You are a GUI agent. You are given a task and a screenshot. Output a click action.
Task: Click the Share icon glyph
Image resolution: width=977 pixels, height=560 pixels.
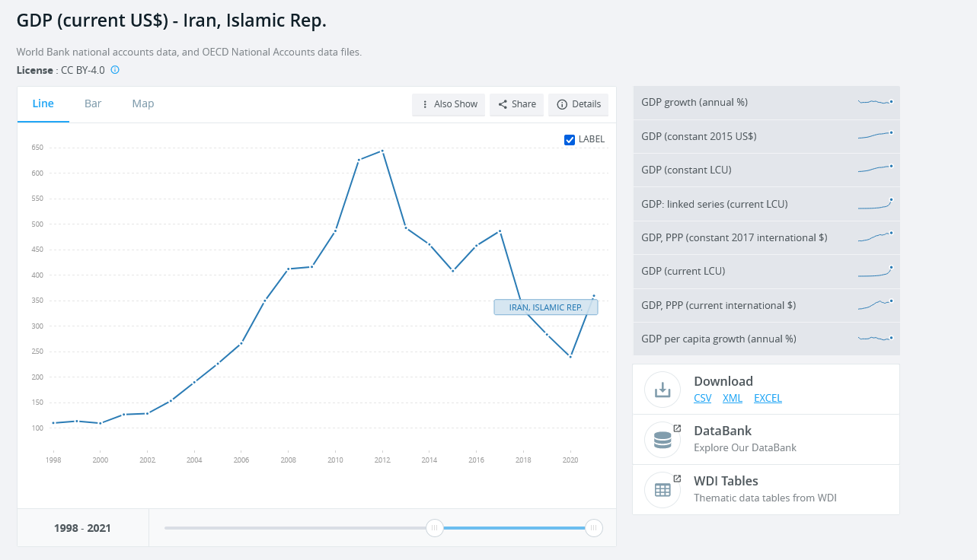click(x=503, y=104)
